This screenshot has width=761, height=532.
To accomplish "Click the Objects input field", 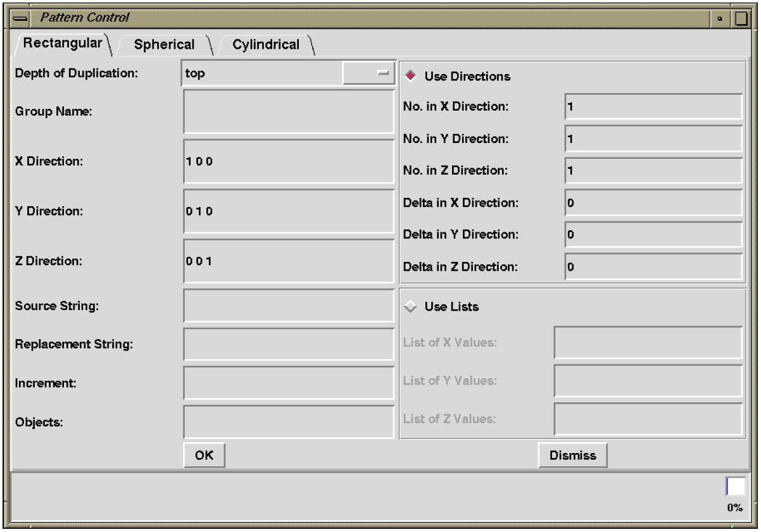I will pyautogui.click(x=288, y=422).
